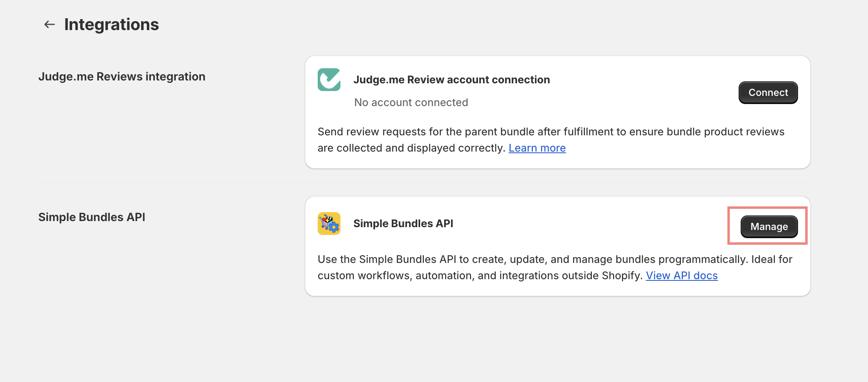The height and width of the screenshot is (382, 868).
Task: Click the Simple Bundles API section label at left
Action: pos(92,217)
